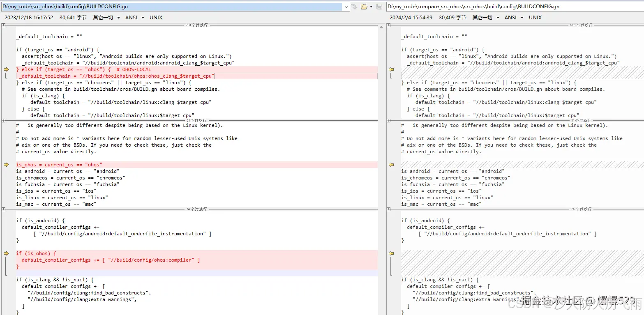Click right pane if target_os android line
The width and height of the screenshot is (644, 315).
(443, 50)
